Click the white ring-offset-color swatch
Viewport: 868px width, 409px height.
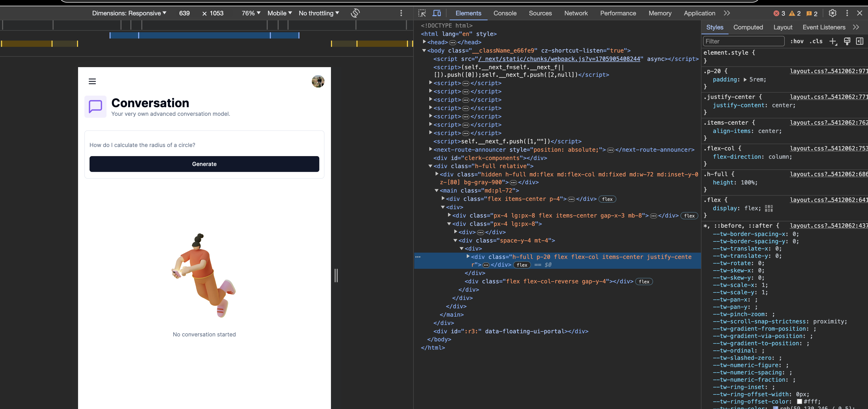tap(799, 402)
